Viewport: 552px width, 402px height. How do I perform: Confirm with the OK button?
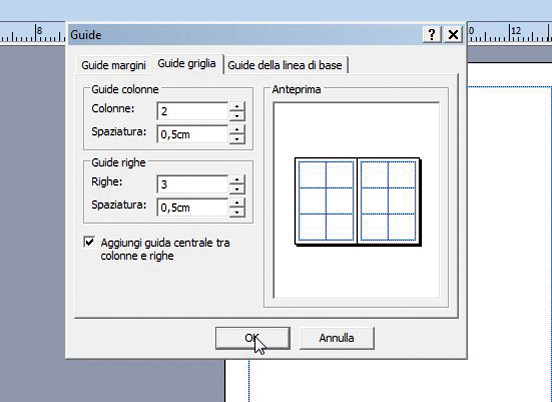click(x=252, y=338)
